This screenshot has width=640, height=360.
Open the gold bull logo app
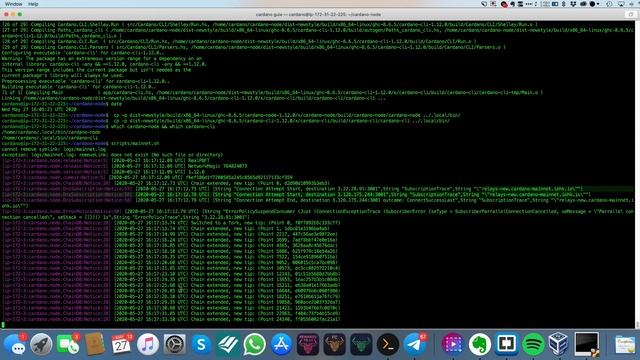point(334,344)
